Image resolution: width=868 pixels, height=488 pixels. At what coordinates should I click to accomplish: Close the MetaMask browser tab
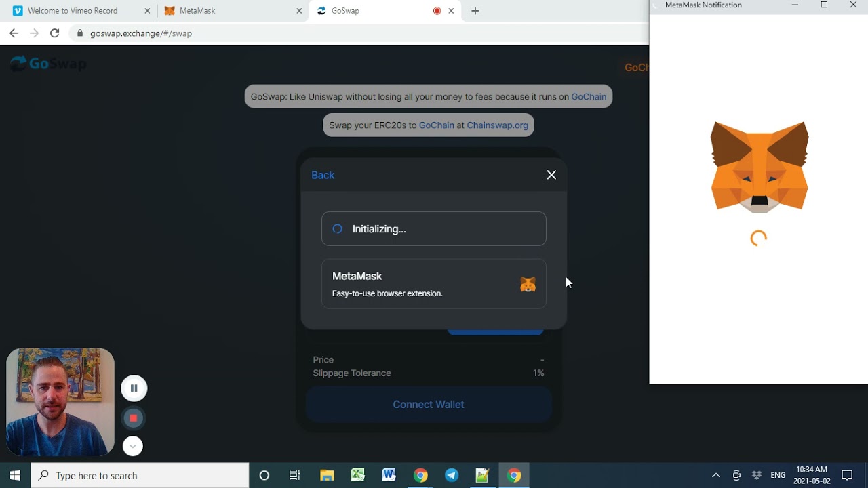tap(300, 11)
